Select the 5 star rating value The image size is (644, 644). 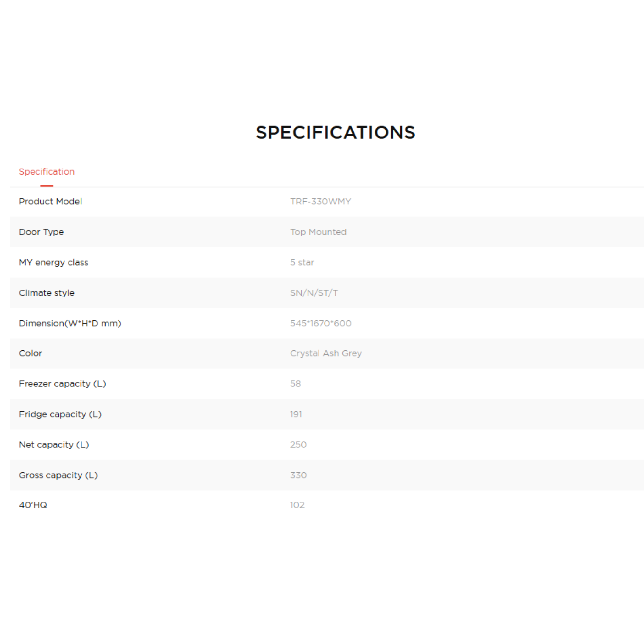click(302, 263)
